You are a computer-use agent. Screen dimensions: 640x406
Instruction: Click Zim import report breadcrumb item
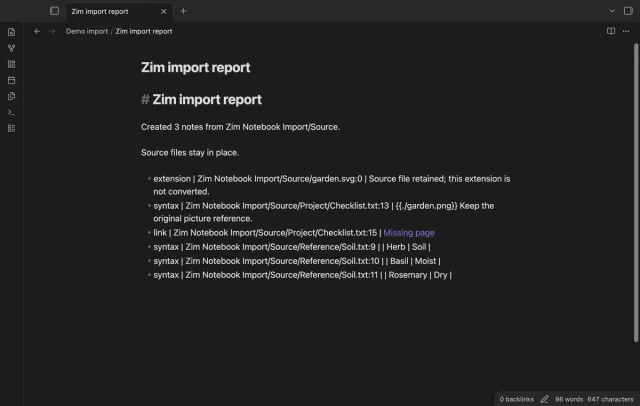[144, 31]
